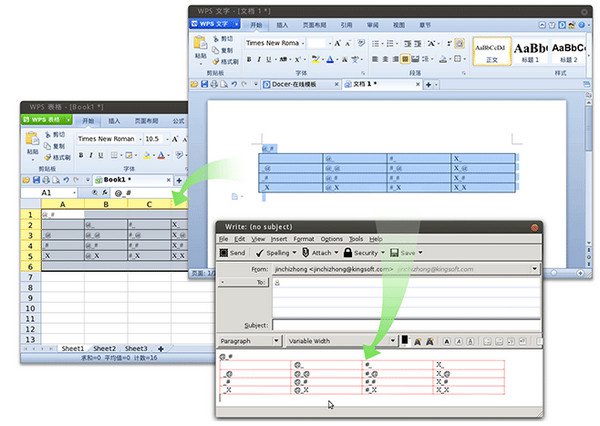600x426 pixels.
Task: Add a new sheet with plus icon
Action: [161, 349]
